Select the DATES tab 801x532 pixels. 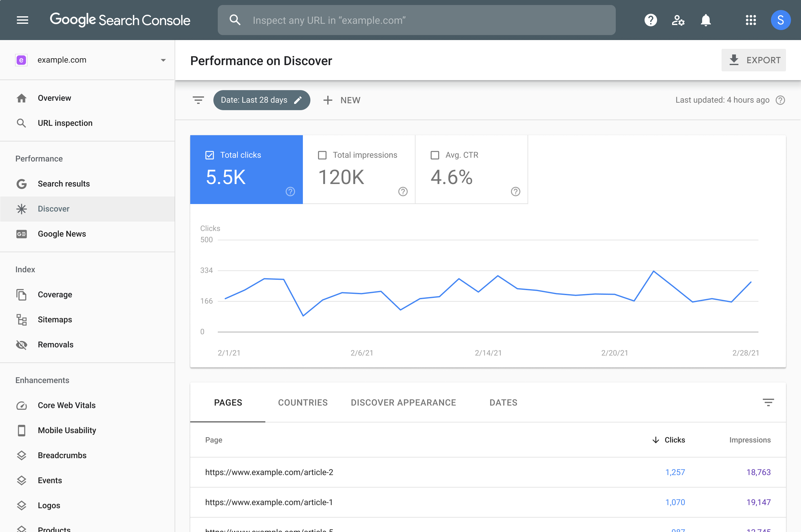pyautogui.click(x=503, y=402)
